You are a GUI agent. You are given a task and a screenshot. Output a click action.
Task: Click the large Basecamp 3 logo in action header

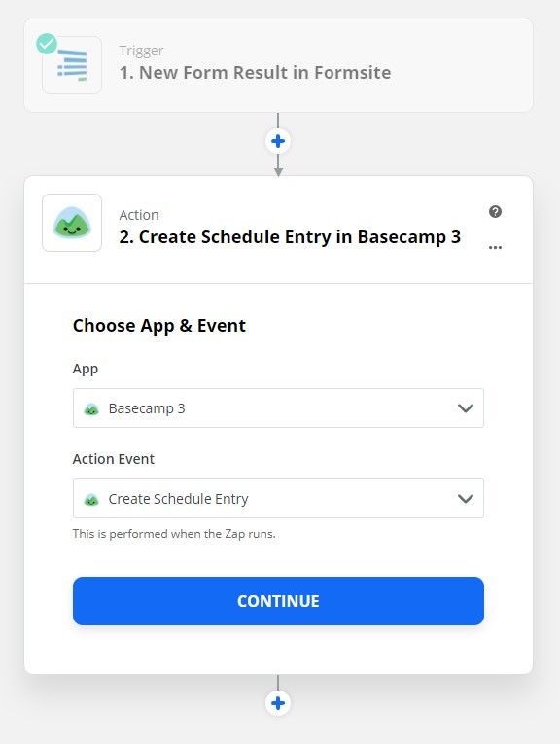(72, 223)
